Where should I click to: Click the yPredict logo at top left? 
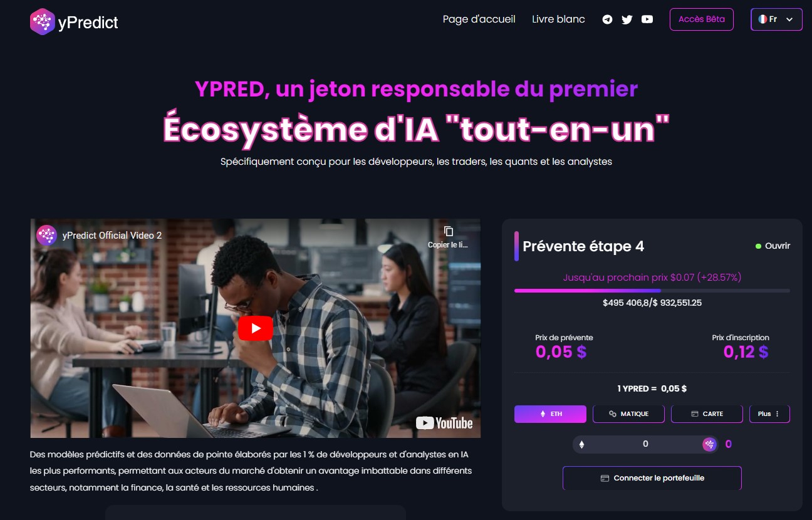74,22
